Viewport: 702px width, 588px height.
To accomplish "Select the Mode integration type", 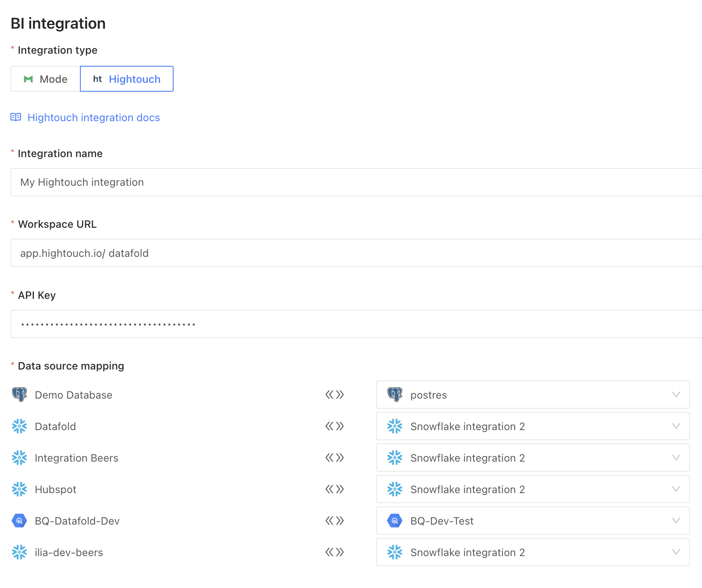I will [46, 79].
